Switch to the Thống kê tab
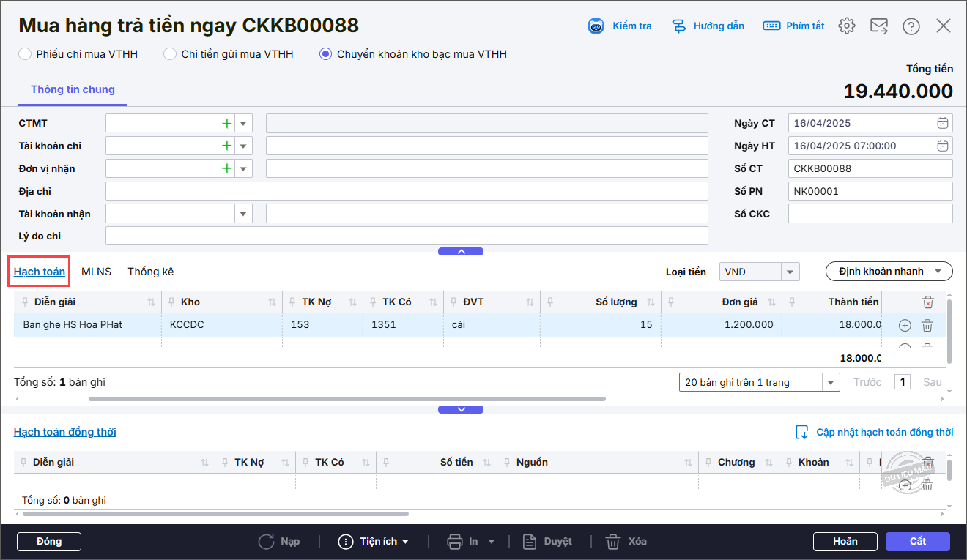Viewport: 967px width, 560px height. pyautogui.click(x=151, y=272)
